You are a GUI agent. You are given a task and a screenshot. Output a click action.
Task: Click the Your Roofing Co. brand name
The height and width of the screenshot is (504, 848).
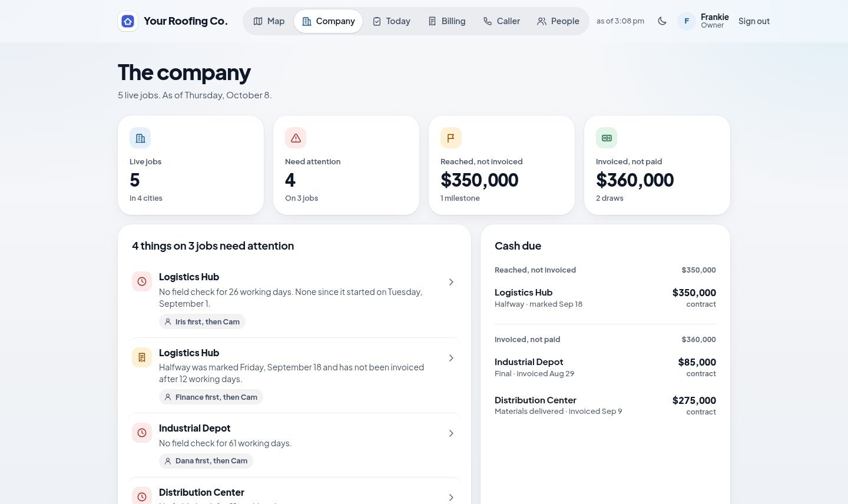(185, 21)
